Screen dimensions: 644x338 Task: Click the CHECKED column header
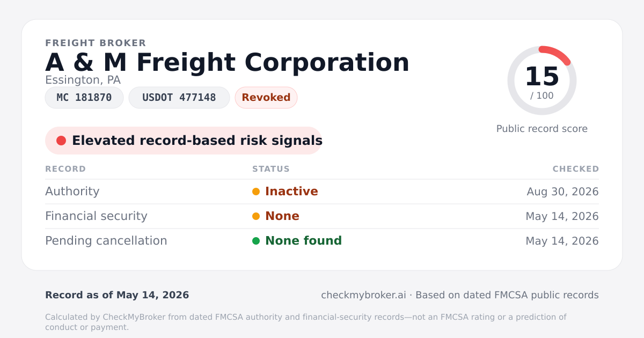(x=576, y=169)
